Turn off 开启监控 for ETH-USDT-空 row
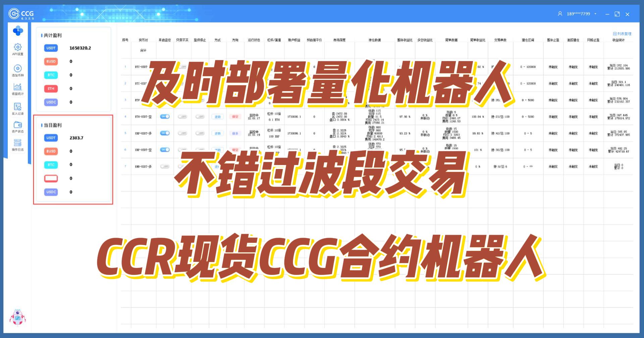Image resolution: width=644 pixels, height=338 pixels. click(165, 116)
